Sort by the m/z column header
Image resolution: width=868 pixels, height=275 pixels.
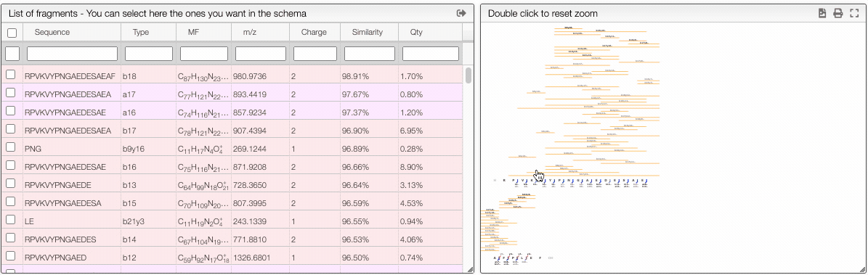(x=250, y=32)
